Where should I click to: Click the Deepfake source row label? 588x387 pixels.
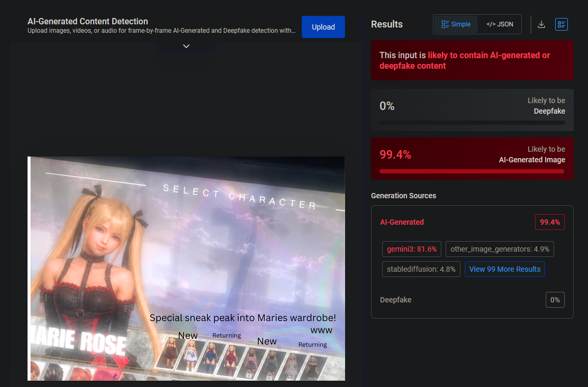[395, 300]
